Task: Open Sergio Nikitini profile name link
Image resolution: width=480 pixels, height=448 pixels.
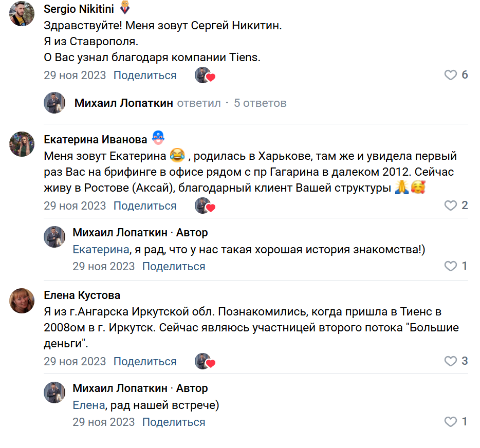Action: click(79, 9)
